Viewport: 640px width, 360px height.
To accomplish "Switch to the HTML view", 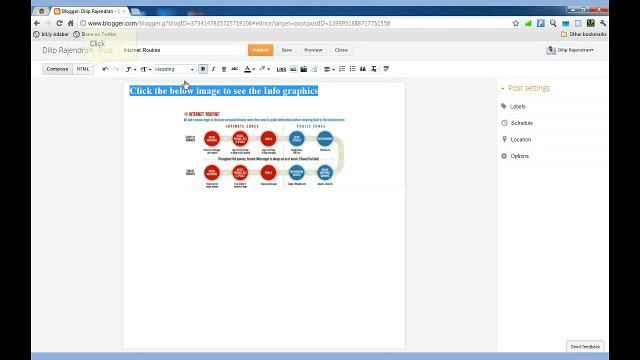I will tap(83, 69).
